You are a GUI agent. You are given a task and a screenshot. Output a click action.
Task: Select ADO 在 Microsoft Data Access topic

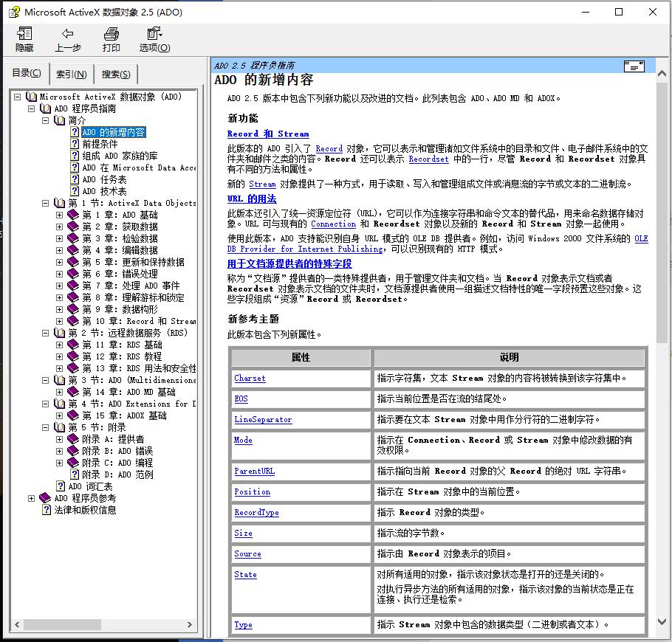[x=139, y=168]
